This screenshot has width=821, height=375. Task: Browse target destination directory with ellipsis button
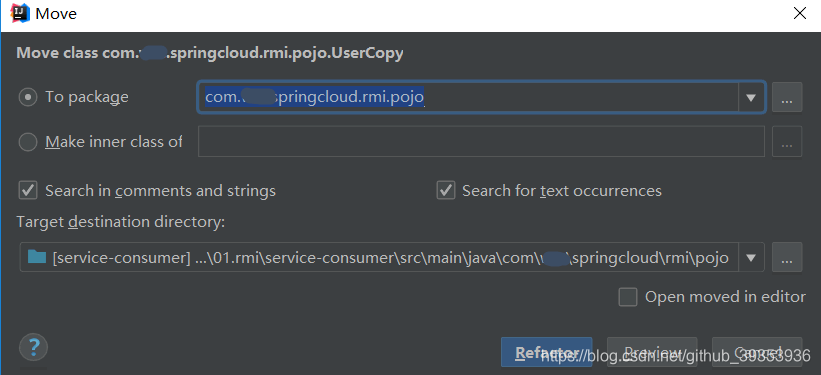[x=787, y=257]
